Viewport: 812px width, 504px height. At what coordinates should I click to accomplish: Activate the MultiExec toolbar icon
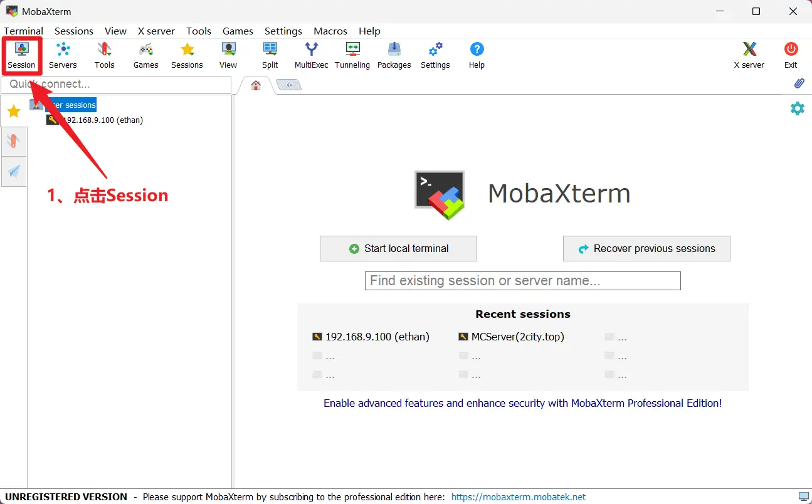311,55
